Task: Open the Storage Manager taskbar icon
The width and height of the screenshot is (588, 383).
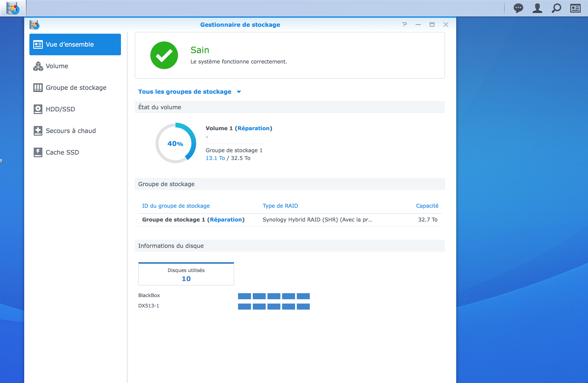Action: coord(13,8)
